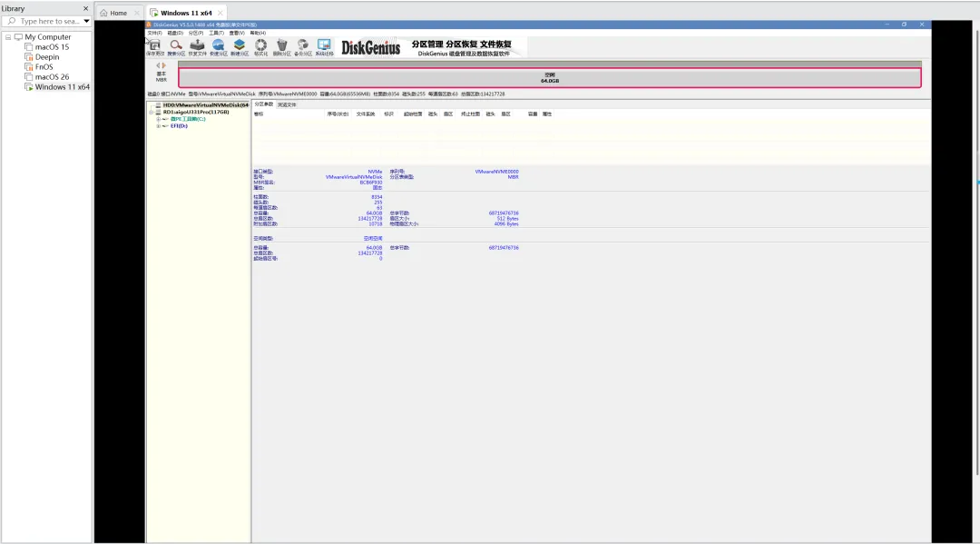The height and width of the screenshot is (544, 980).
Task: Click the next disk orange right arrow
Action: click(x=163, y=65)
